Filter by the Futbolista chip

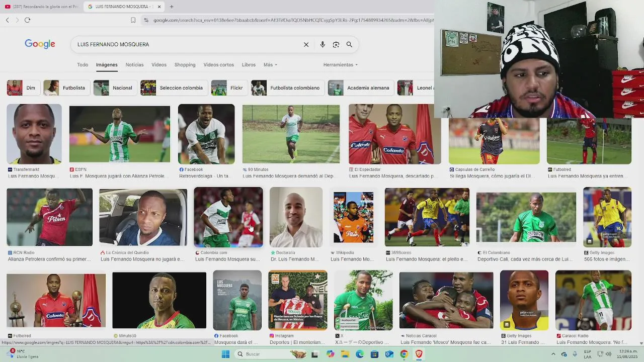pyautogui.click(x=66, y=88)
